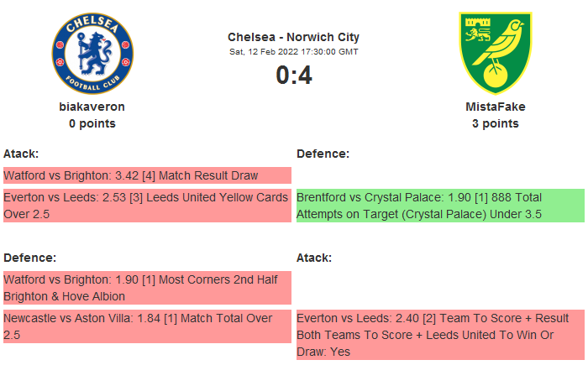Image resolution: width=588 pixels, height=386 pixels.
Task: Open the Chelsea - Norwich City match title
Action: tap(293, 37)
